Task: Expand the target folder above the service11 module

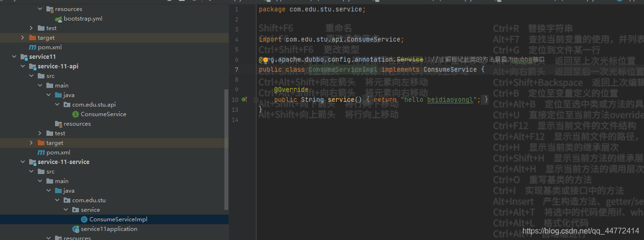Action: click(x=23, y=38)
